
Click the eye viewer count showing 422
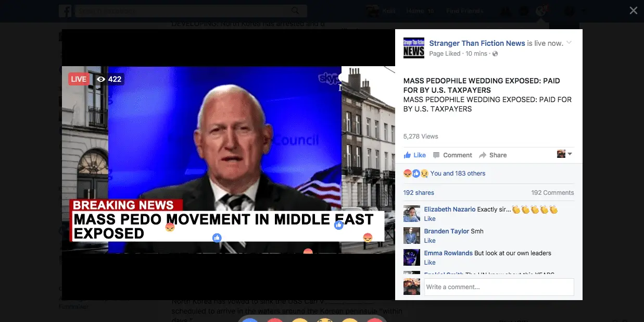[x=109, y=79]
